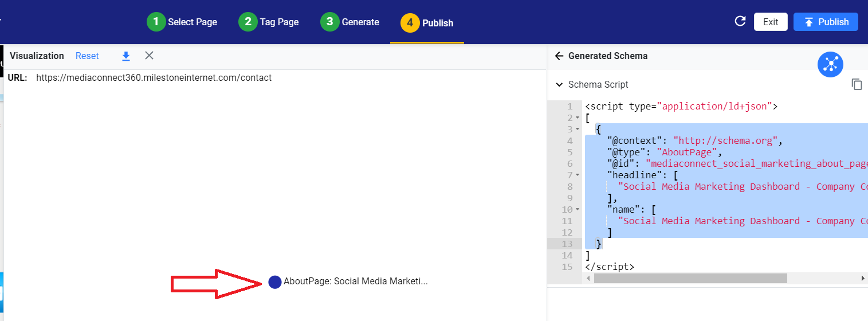The width and height of the screenshot is (868, 321).
Task: Click line number 13 in gutter
Action: pyautogui.click(x=567, y=244)
